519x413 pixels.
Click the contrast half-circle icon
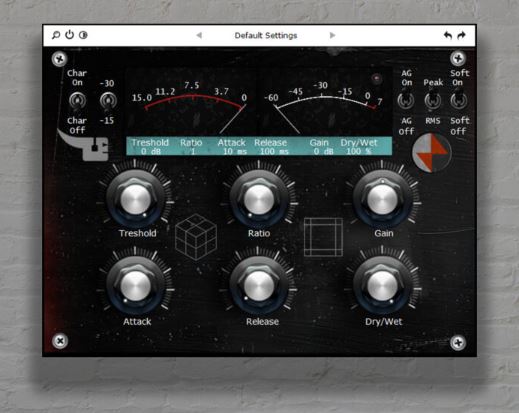83,35
